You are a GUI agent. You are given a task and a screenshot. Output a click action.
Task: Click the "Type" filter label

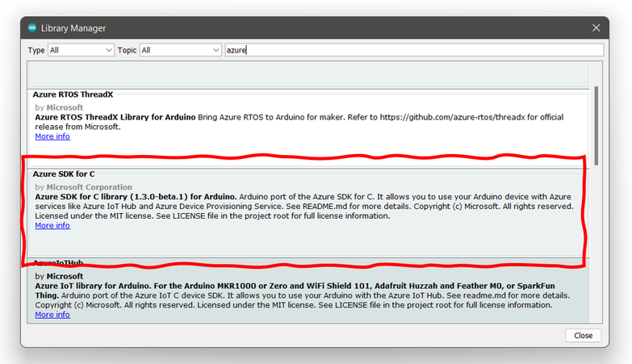tap(36, 50)
